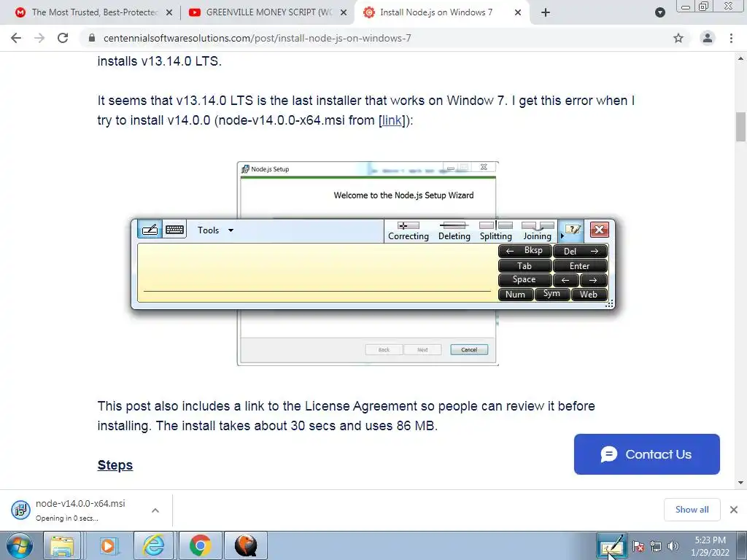Show the Joining gesture demo
The height and width of the screenshot is (560, 747).
click(538, 231)
